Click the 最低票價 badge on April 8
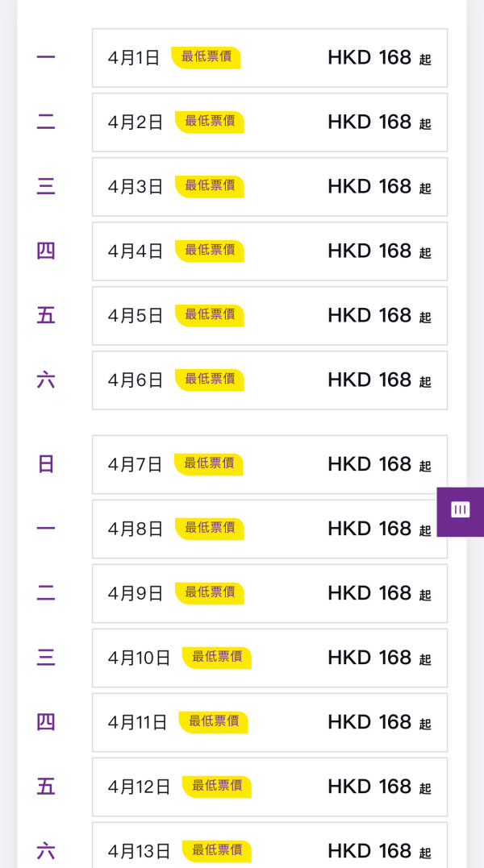The width and height of the screenshot is (484, 868). pyautogui.click(x=208, y=529)
